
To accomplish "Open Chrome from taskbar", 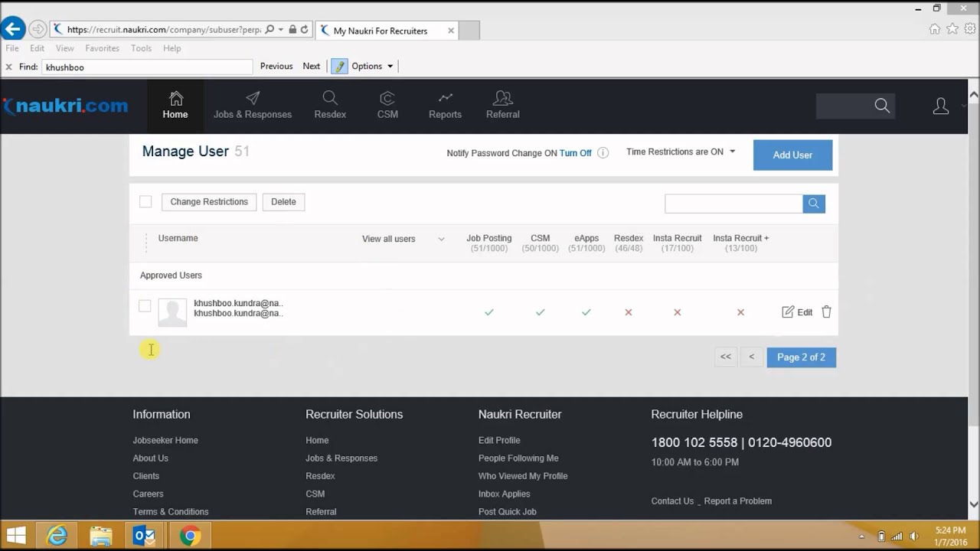I will 189,536.
